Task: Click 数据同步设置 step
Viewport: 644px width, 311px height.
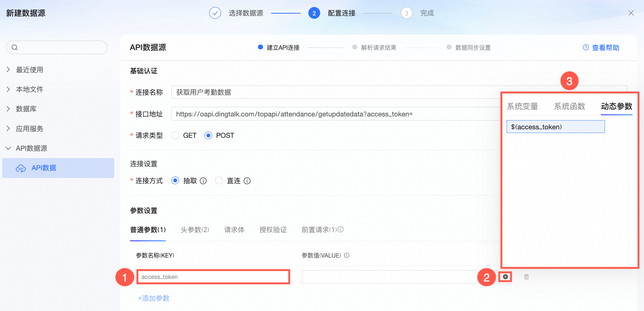Action: (473, 48)
